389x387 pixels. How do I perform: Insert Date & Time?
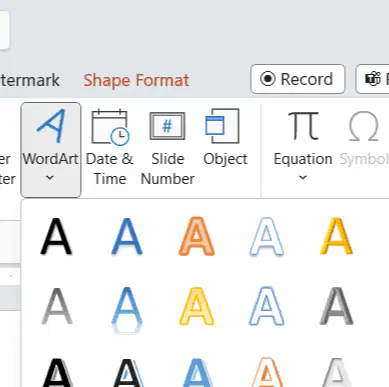[x=110, y=147]
